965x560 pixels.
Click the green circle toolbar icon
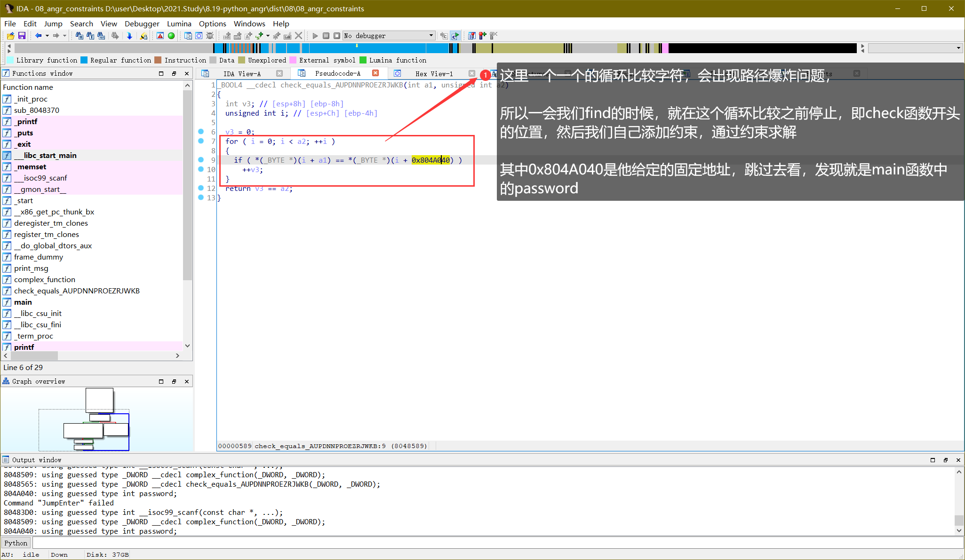pyautogui.click(x=171, y=36)
